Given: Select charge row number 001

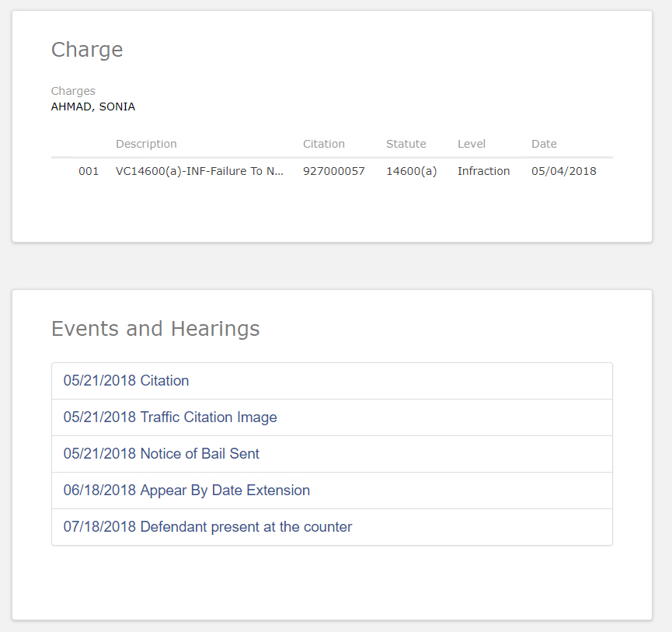Looking at the screenshot, I should click(x=89, y=171).
